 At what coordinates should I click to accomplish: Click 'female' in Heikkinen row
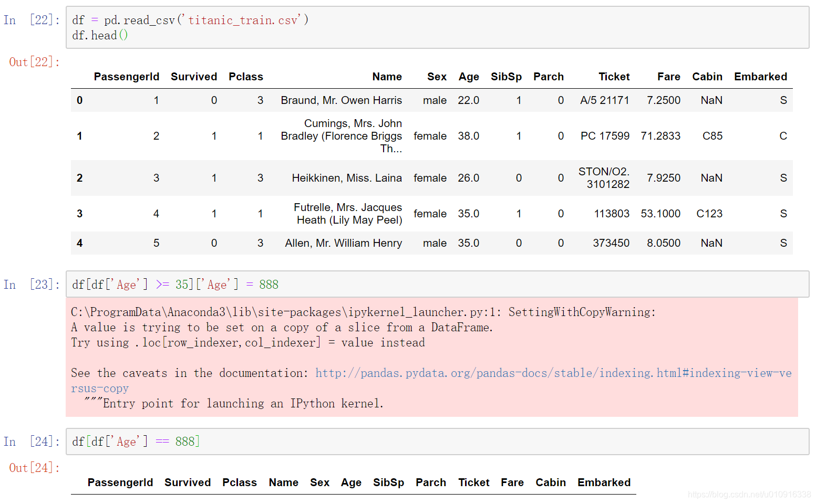(x=430, y=178)
